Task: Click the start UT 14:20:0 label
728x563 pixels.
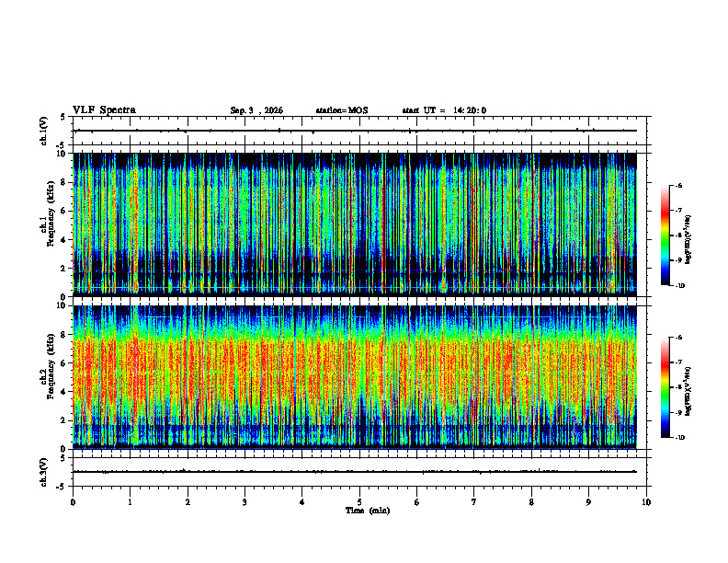Action: click(444, 110)
